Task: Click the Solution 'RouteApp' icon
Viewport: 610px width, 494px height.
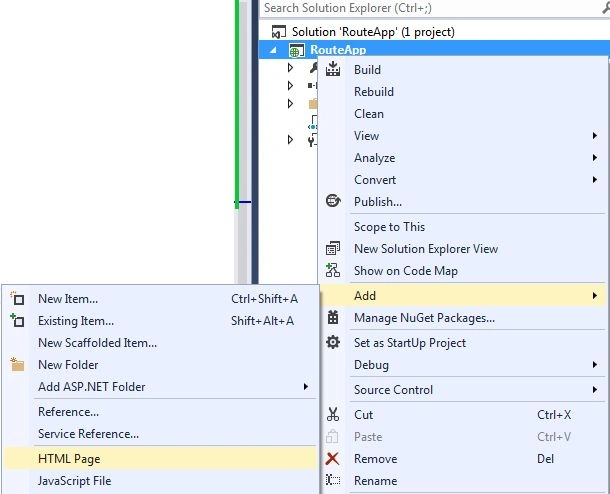Action: tap(279, 32)
